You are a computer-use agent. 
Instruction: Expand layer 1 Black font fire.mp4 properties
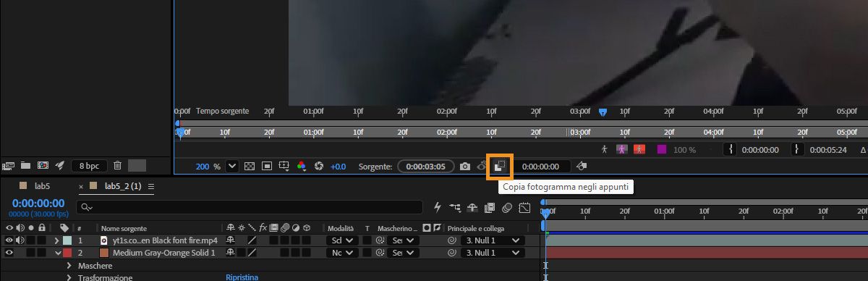(x=57, y=240)
